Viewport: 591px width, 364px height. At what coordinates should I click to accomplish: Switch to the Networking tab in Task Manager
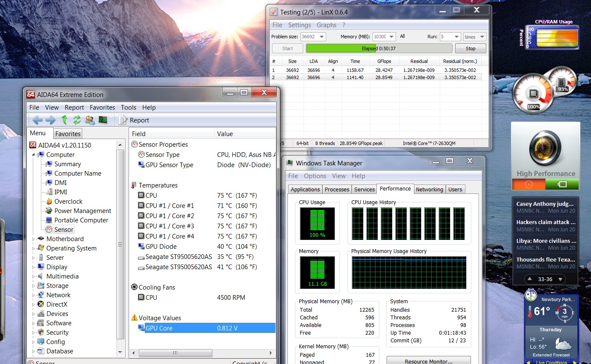[x=430, y=189]
